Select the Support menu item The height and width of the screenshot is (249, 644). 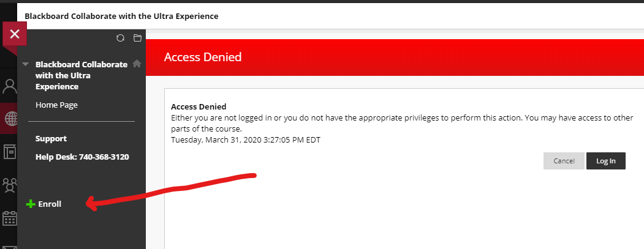coord(51,139)
